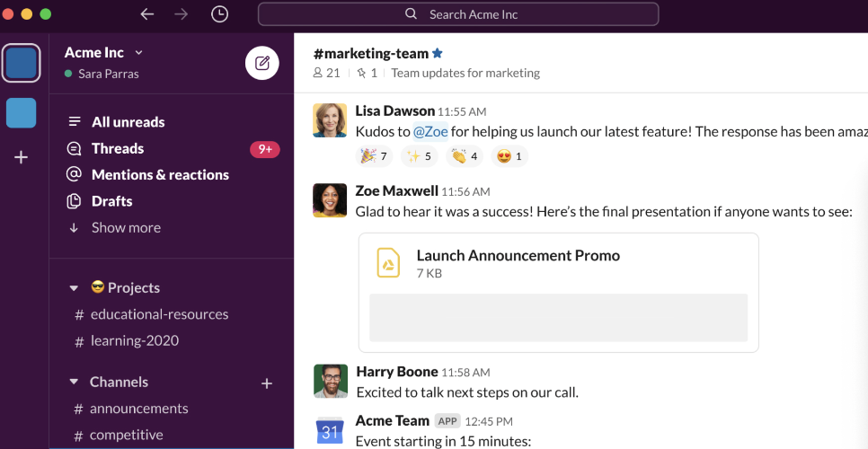The image size is (868, 449).
Task: Click the 9+ Threads badge
Action: pos(264,149)
